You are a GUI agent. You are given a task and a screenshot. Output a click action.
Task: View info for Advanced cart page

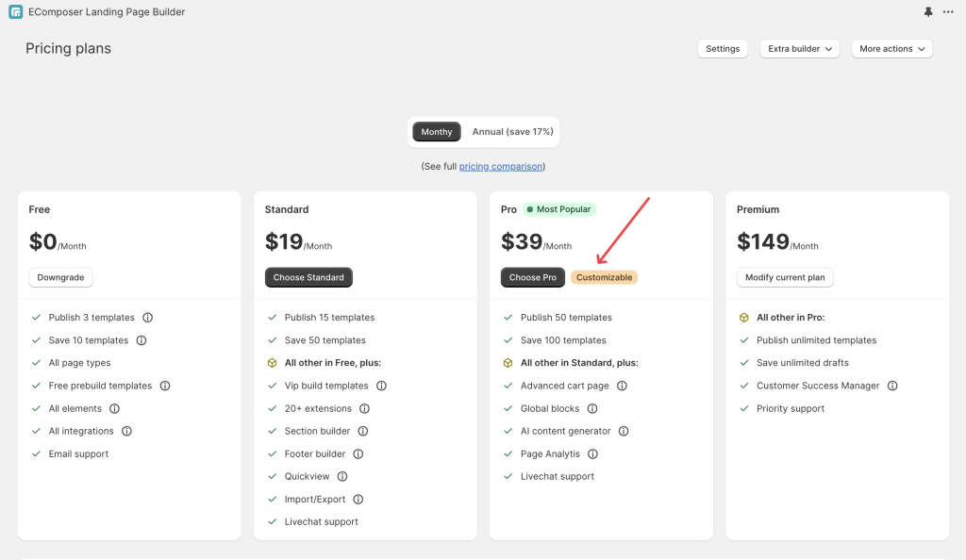tap(623, 386)
